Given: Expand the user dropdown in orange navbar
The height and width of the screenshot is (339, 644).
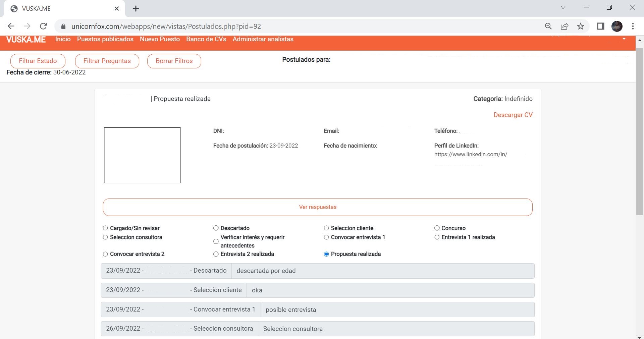Looking at the screenshot, I should point(624,39).
